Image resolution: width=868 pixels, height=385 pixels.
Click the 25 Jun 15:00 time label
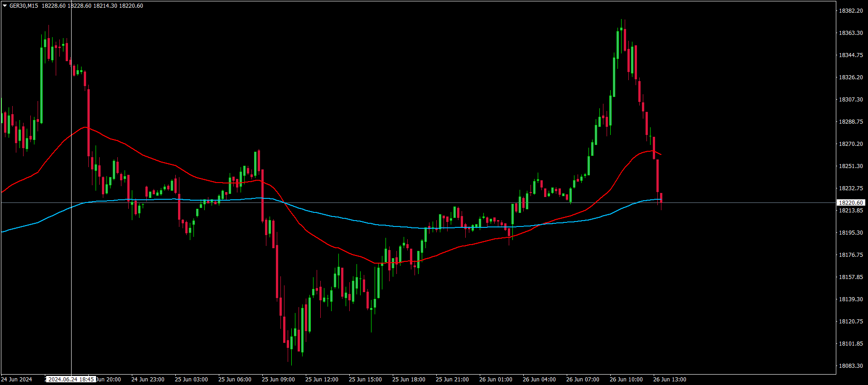click(x=365, y=380)
